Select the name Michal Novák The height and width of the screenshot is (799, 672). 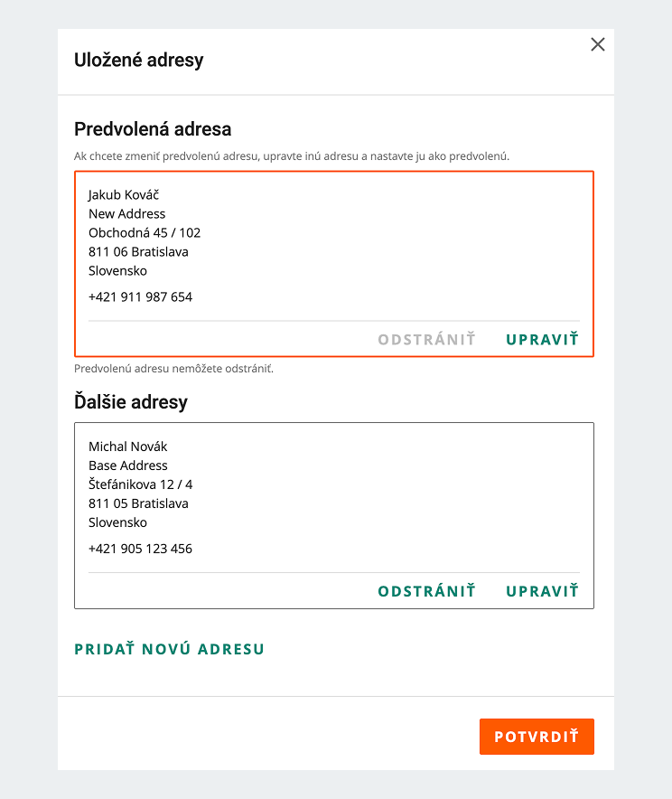tap(127, 446)
